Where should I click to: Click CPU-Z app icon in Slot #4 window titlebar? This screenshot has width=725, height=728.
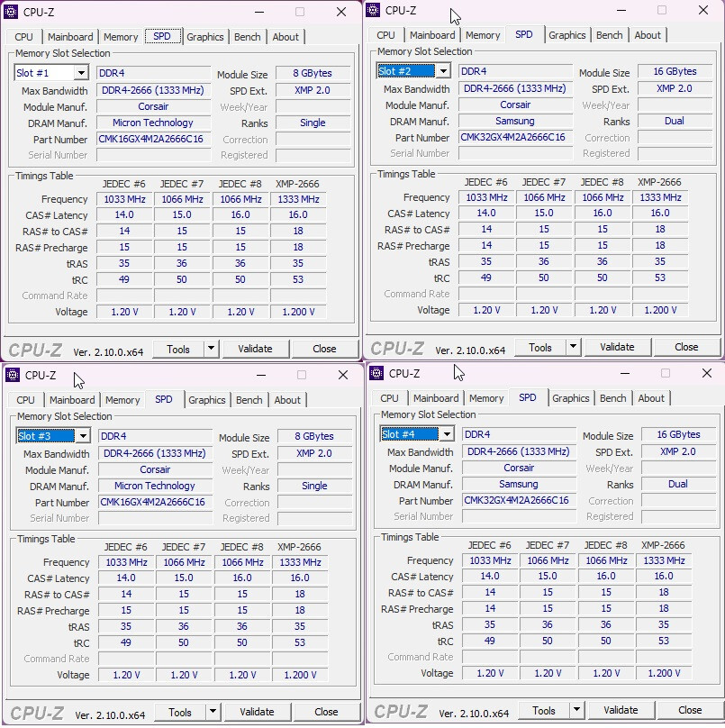(376, 373)
